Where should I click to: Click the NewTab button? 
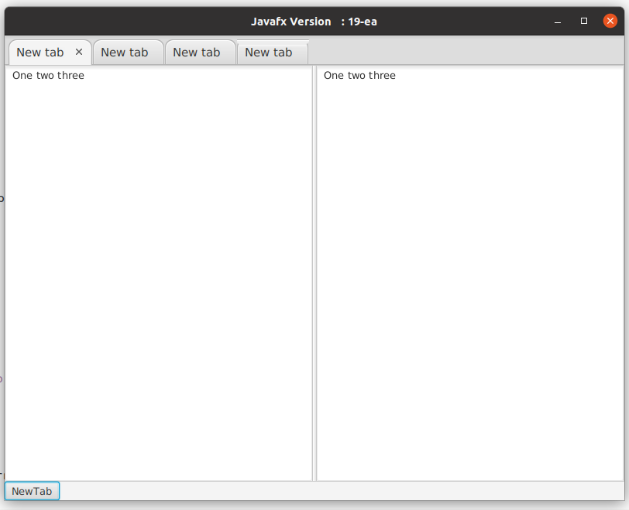coord(32,491)
